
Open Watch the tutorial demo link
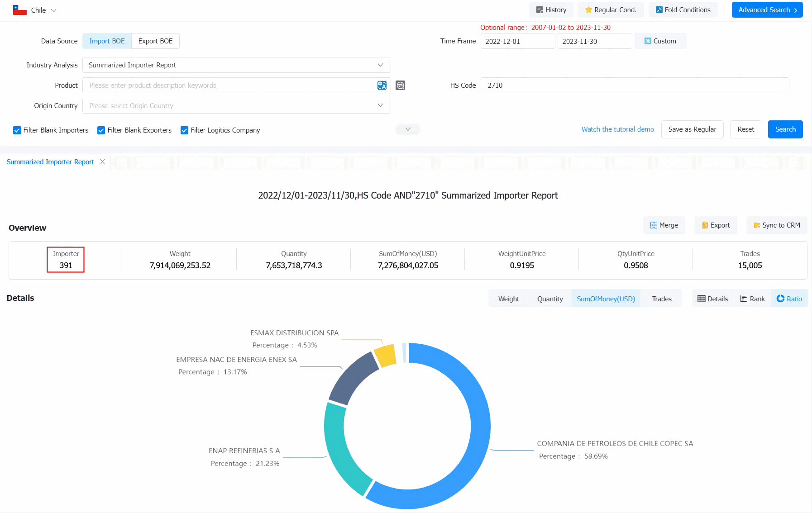[x=617, y=129]
